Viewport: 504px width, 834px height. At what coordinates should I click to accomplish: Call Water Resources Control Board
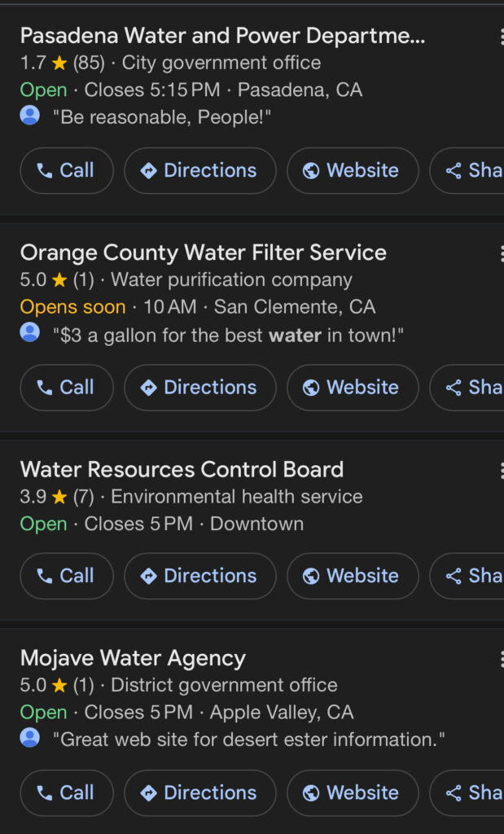tap(66, 576)
